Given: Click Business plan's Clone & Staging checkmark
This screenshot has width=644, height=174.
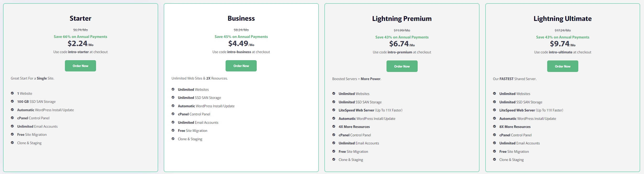Looking at the screenshot, I should click(x=173, y=139).
